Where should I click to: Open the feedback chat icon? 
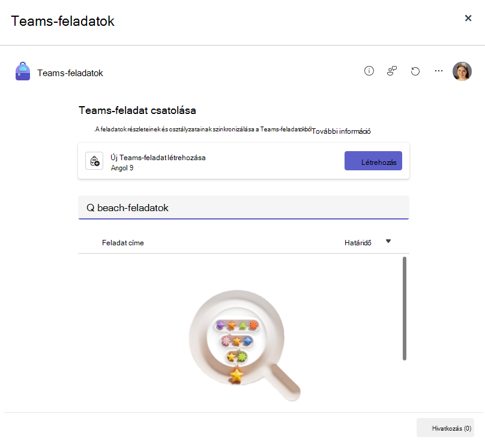pos(392,71)
